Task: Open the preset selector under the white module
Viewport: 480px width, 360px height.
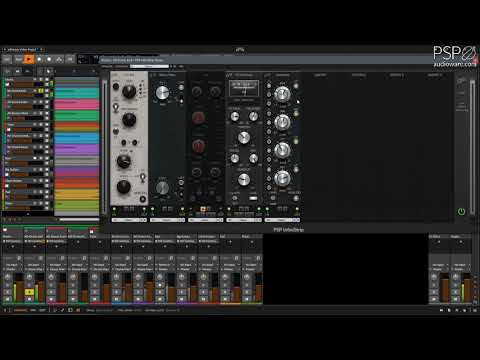Action: (129, 220)
